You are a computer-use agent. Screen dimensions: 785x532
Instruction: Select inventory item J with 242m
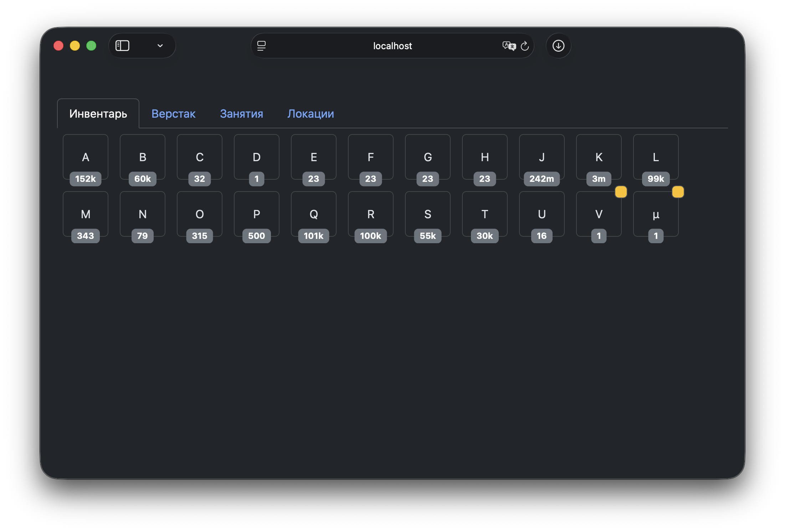(542, 157)
